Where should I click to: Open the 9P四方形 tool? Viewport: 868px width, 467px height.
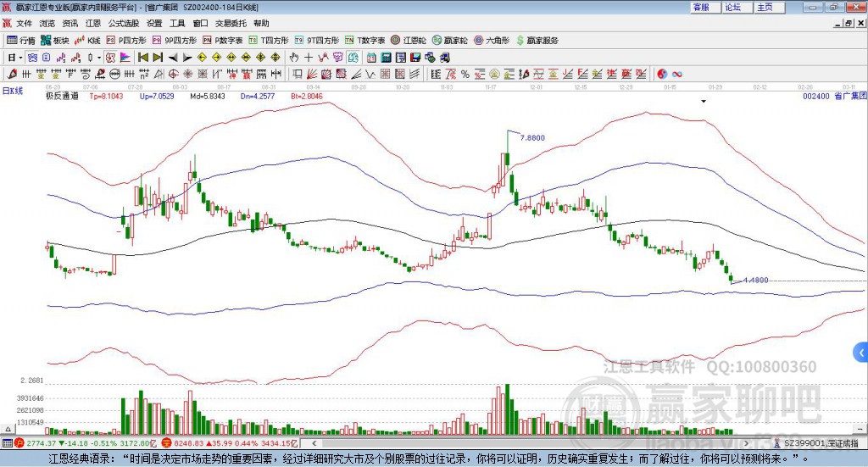tap(175, 41)
